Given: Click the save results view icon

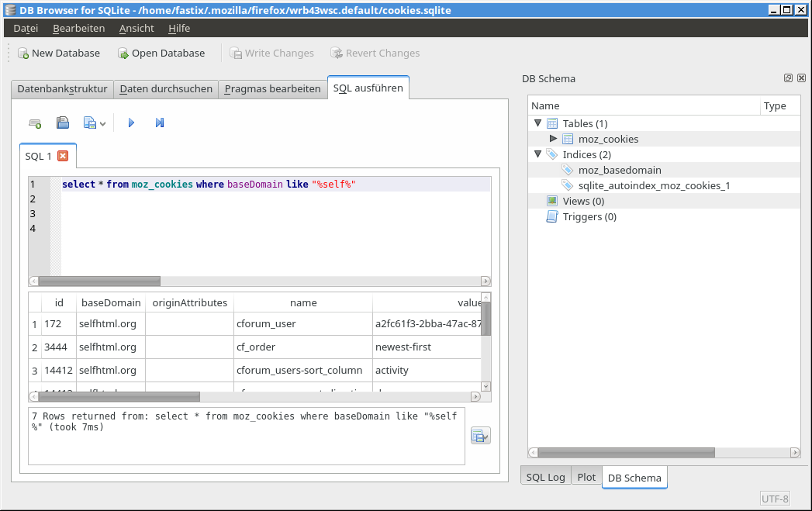Looking at the screenshot, I should pos(480,436).
